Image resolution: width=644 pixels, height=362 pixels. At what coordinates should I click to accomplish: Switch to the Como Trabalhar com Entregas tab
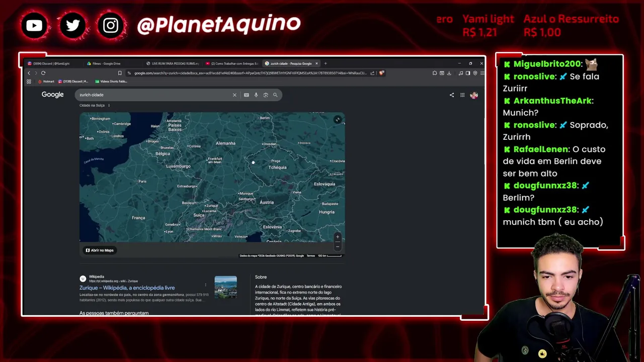coord(232,63)
